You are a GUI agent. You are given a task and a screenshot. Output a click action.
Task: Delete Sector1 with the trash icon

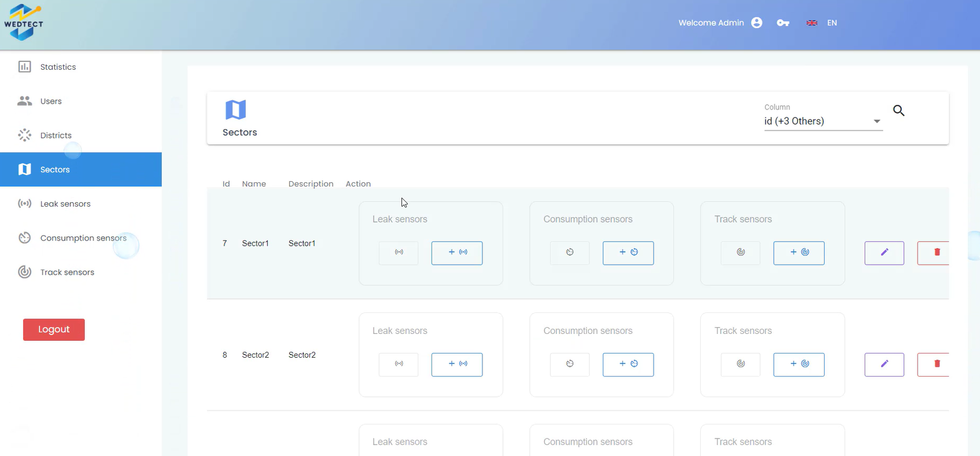(x=935, y=253)
